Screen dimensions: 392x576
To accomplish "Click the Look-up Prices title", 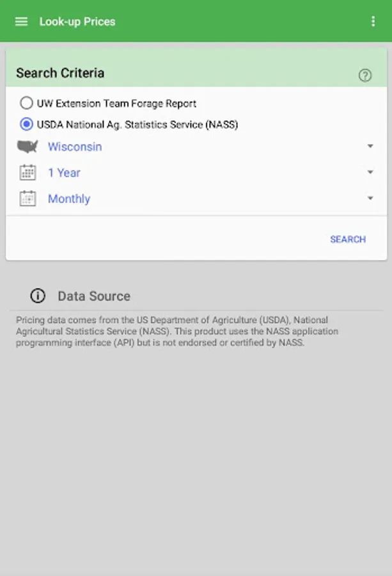I will click(x=77, y=21).
